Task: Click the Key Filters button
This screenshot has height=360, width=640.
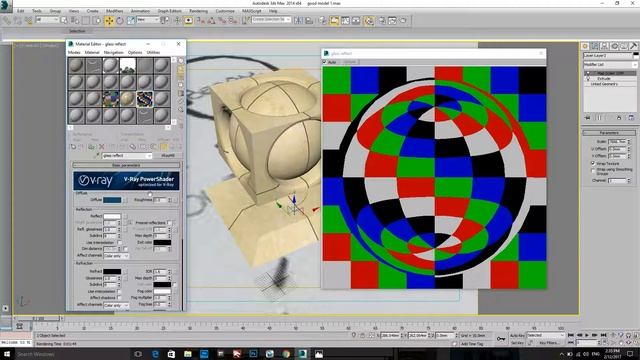Action: pyautogui.click(x=549, y=343)
